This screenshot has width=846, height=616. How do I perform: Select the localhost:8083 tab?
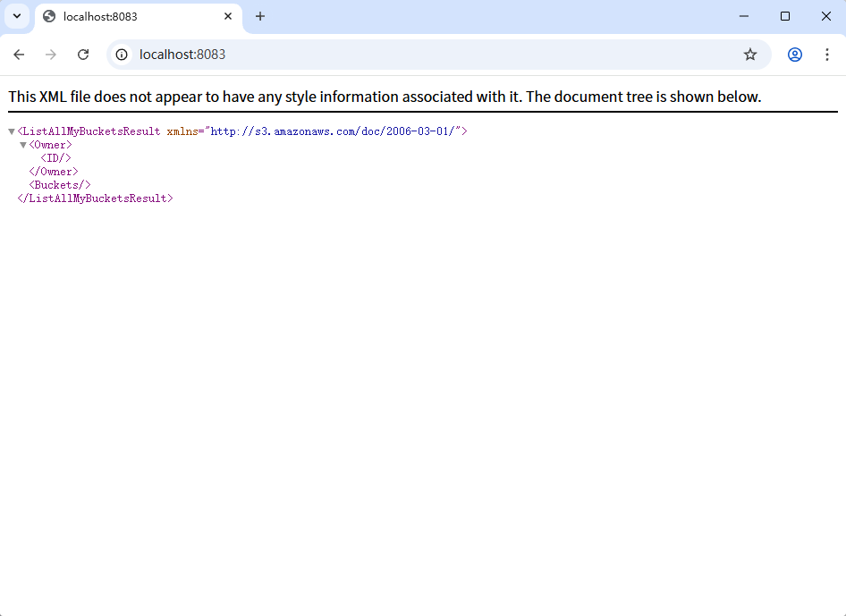(138, 17)
